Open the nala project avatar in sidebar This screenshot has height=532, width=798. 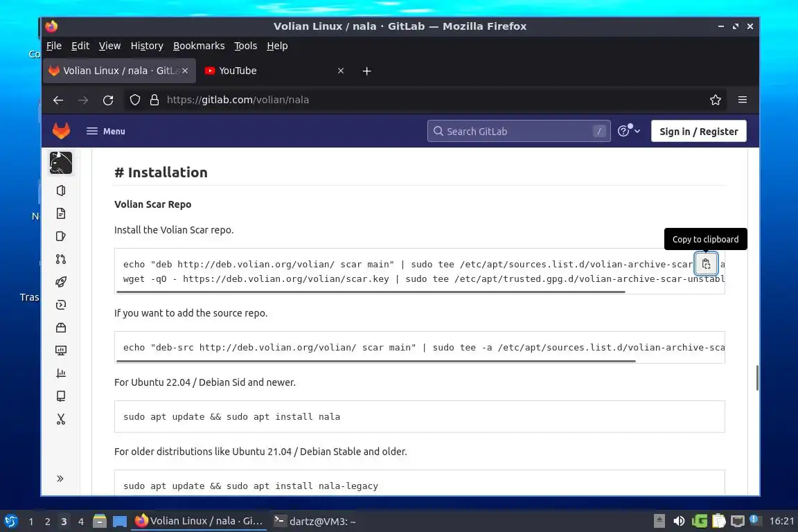click(60, 163)
